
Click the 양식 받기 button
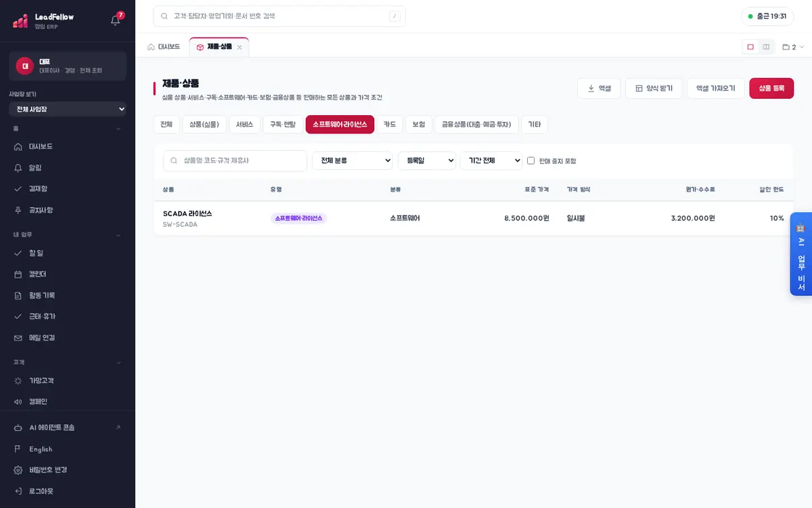(654, 88)
